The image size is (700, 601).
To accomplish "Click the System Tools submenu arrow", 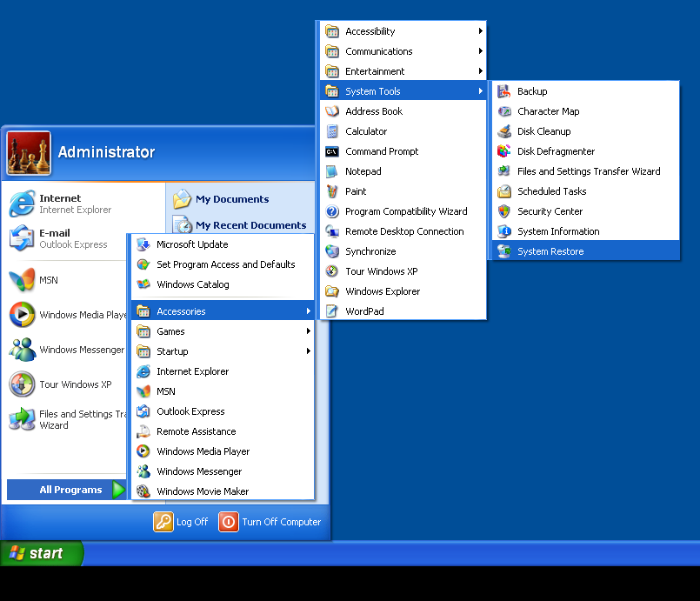I will tap(480, 91).
